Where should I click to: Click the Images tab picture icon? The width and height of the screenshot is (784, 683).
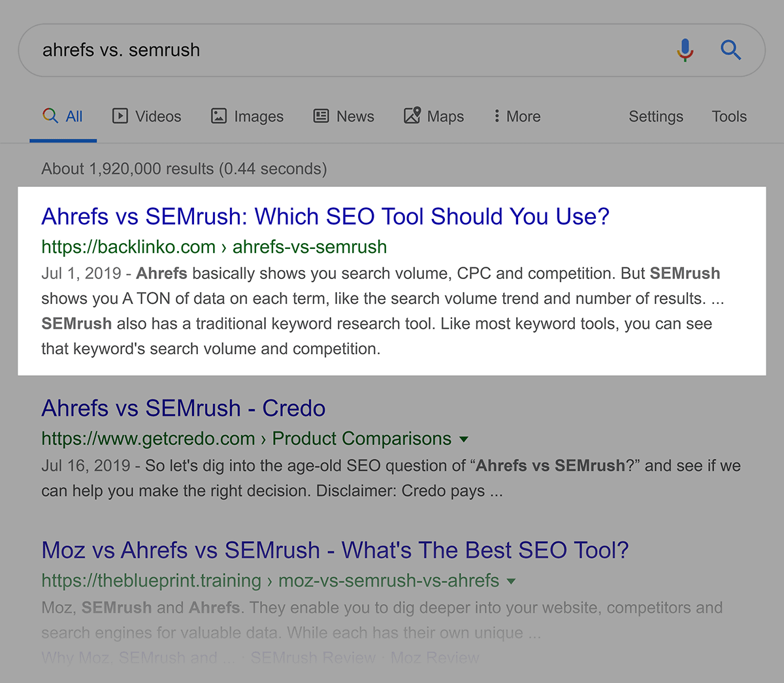tap(219, 116)
